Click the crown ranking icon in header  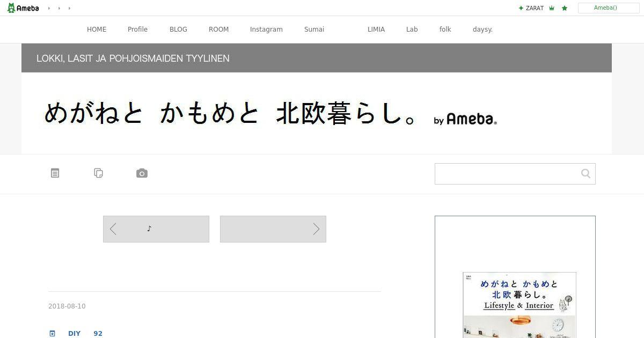(552, 8)
